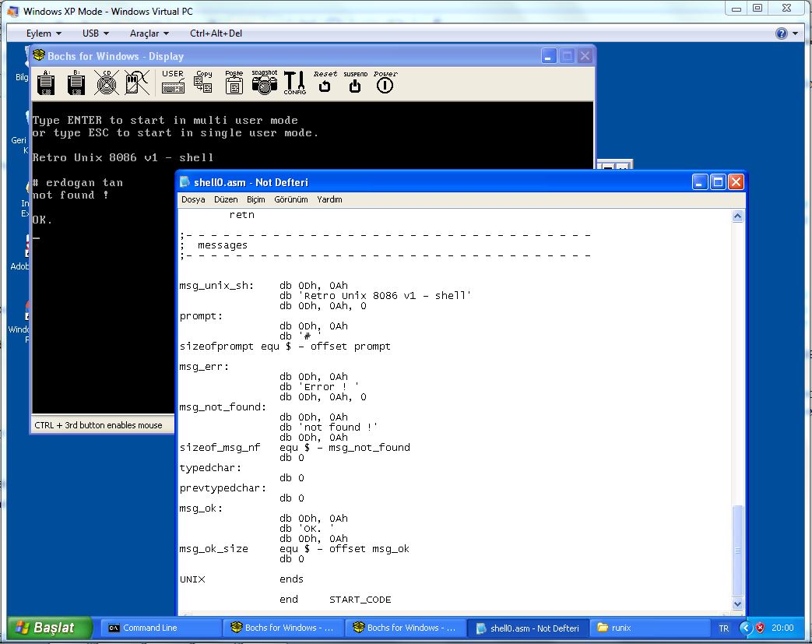Open the USB dropdown menu
The width and height of the screenshot is (812, 644).
[x=96, y=33]
